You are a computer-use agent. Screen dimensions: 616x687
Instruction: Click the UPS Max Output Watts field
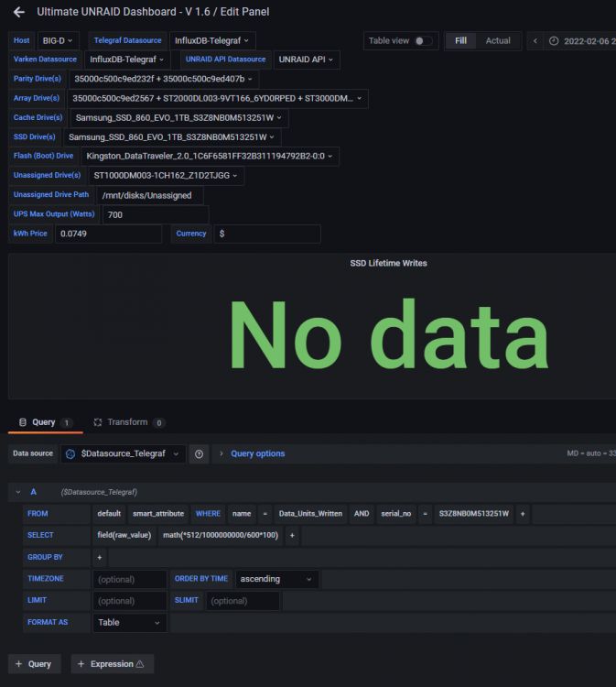coord(156,214)
